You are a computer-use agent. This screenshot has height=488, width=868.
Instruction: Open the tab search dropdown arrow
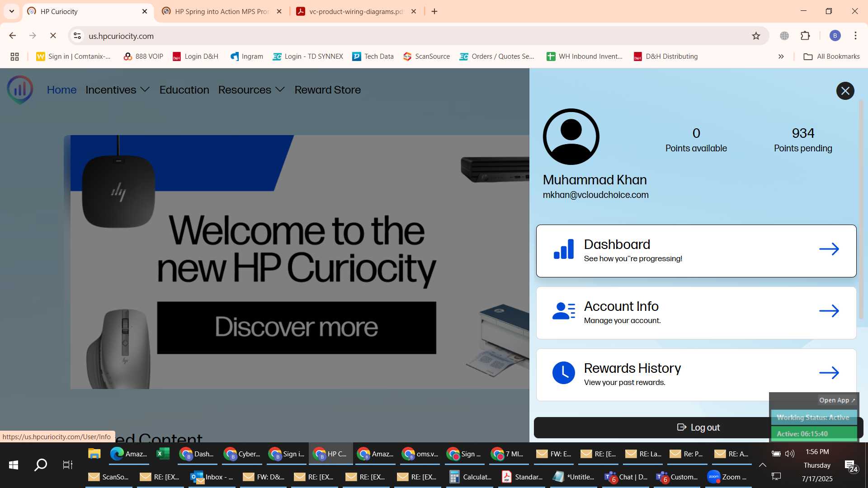(12, 11)
